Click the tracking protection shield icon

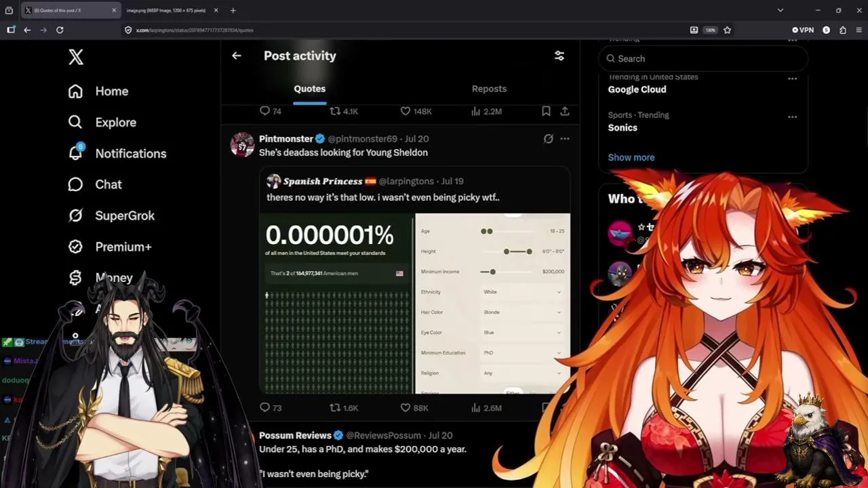[x=128, y=30]
